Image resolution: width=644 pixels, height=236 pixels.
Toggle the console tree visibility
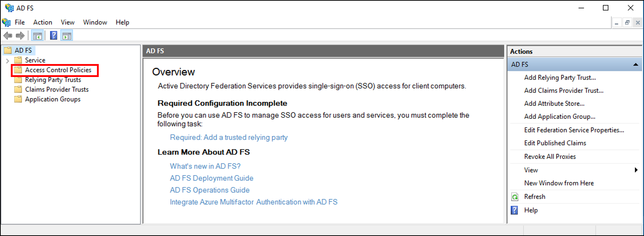click(37, 35)
